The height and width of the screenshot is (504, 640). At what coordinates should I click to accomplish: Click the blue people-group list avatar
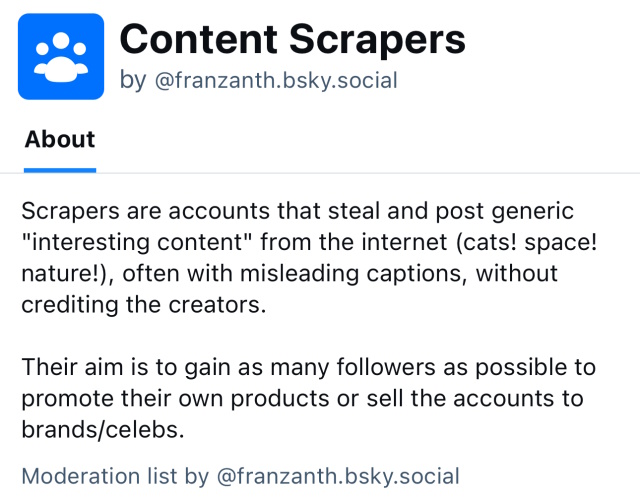click(x=61, y=57)
